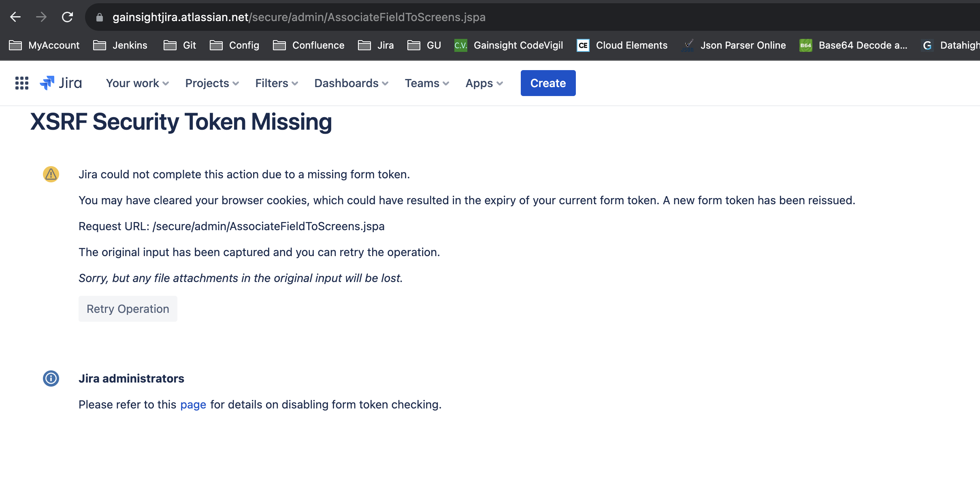Click the browser forward arrow
This screenshot has width=980, height=496.
point(41,17)
